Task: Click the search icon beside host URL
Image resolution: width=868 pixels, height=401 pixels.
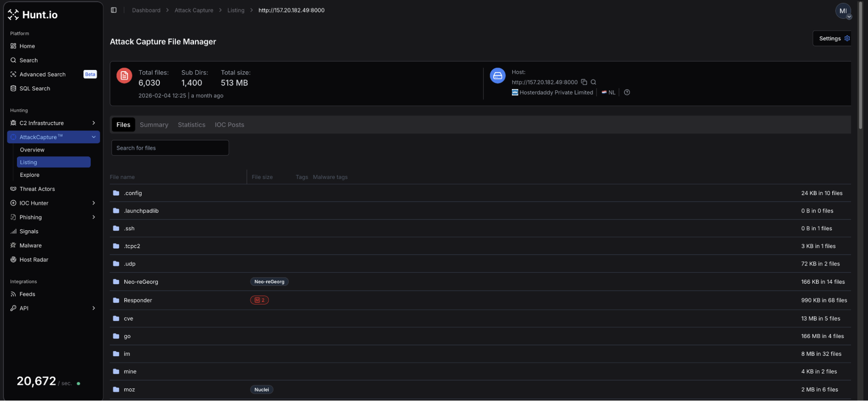Action: (x=594, y=82)
